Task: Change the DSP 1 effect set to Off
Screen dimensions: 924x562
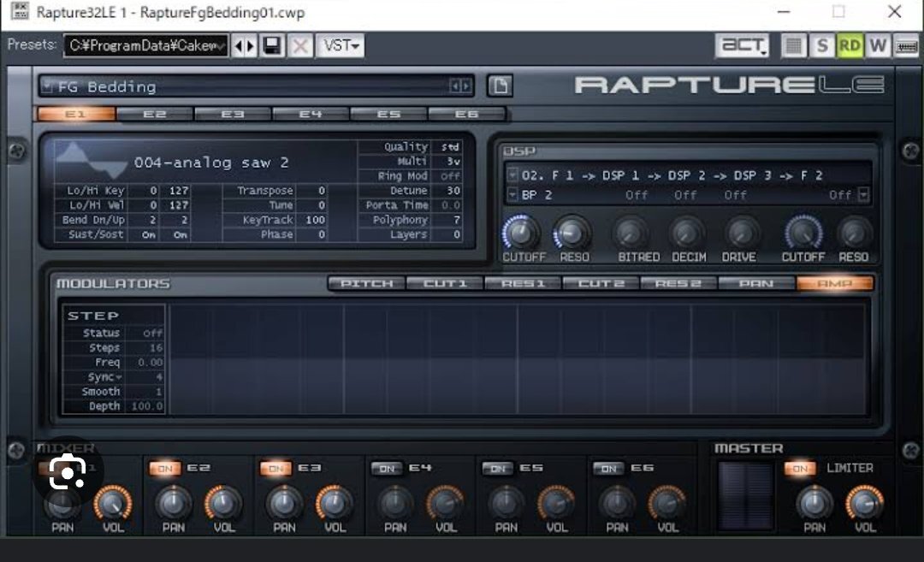Action: tap(637, 195)
